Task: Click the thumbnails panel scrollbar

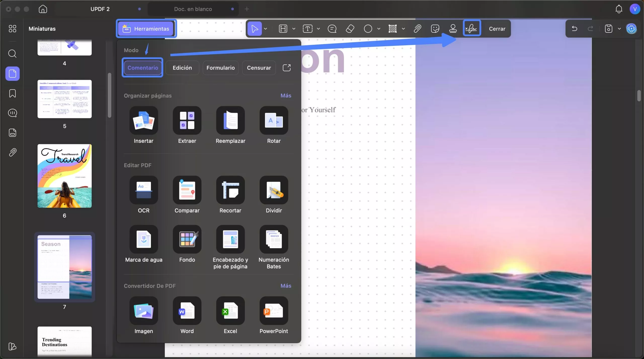Action: (109, 95)
